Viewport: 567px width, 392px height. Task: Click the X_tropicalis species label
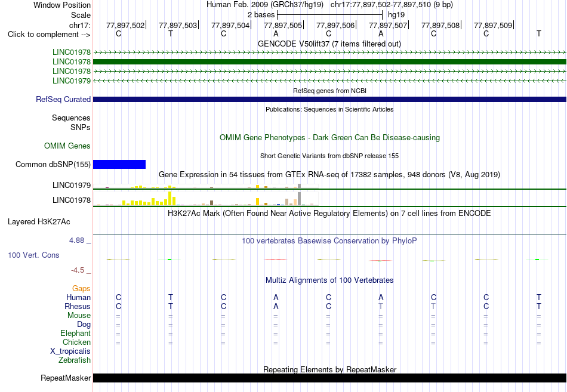[70, 351]
